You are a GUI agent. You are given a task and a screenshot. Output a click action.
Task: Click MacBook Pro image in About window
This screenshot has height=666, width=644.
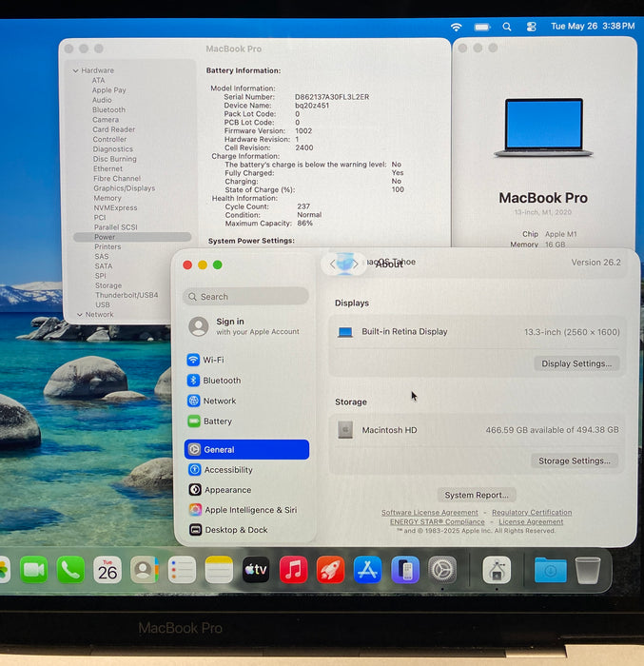point(543,127)
